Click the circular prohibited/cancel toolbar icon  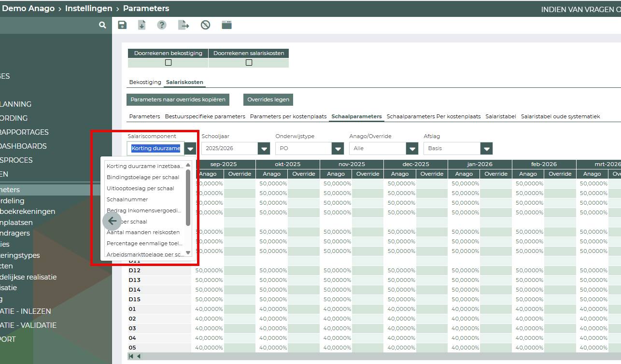205,25
